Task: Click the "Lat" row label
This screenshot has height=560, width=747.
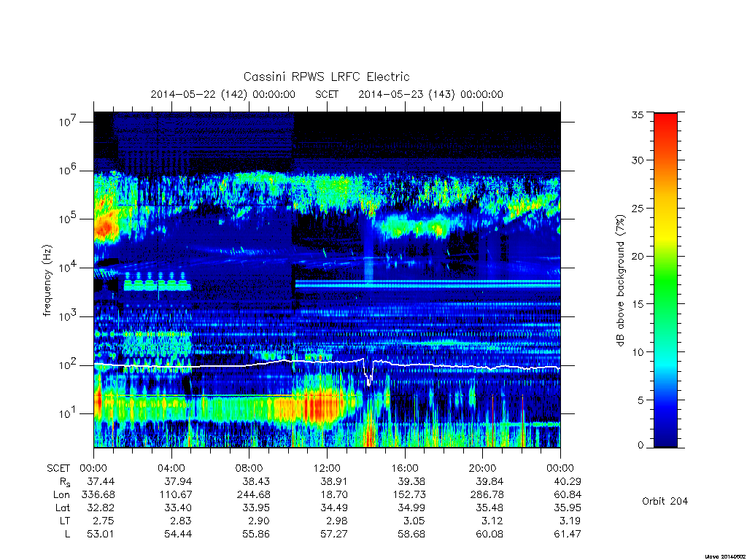Action: (63, 507)
